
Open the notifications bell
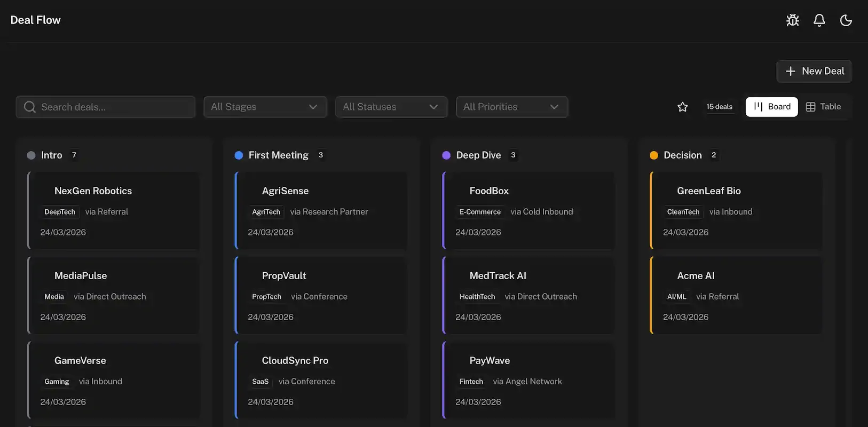pyautogui.click(x=819, y=20)
